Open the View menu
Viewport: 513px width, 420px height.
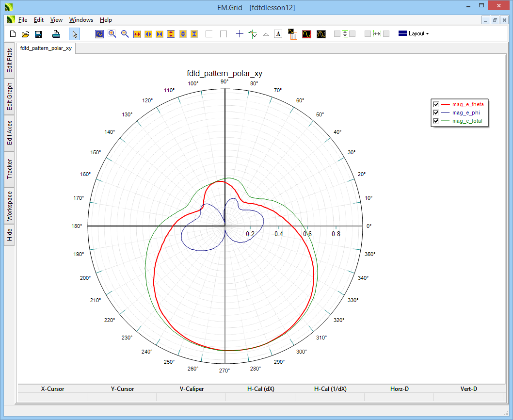pos(56,20)
